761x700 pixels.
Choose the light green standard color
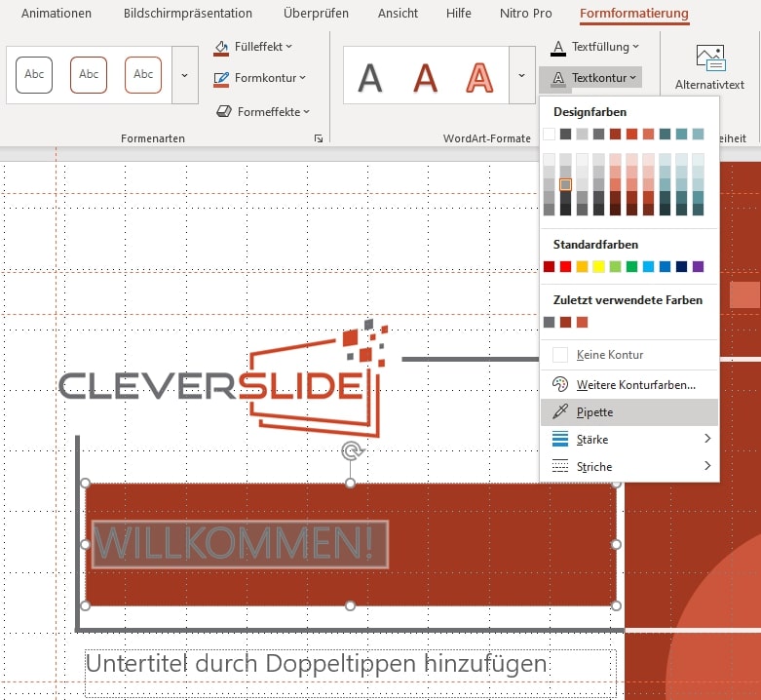tap(616, 266)
